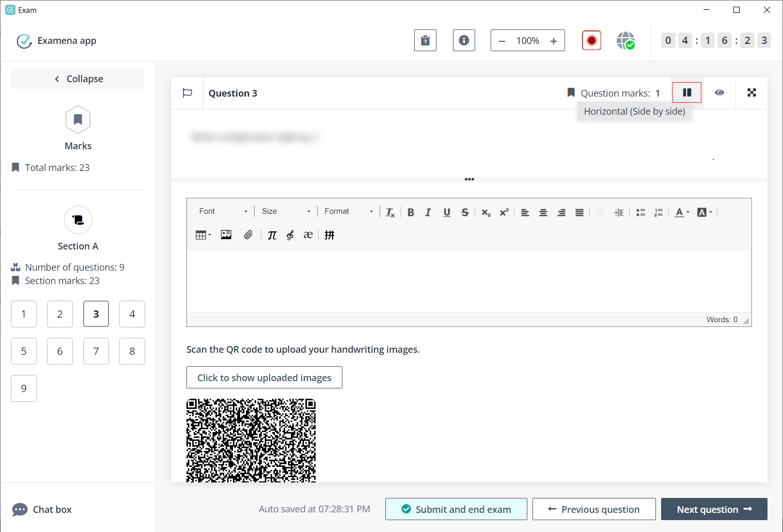The width and height of the screenshot is (783, 532).
Task: Toggle strikethrough formatting
Action: pos(465,212)
